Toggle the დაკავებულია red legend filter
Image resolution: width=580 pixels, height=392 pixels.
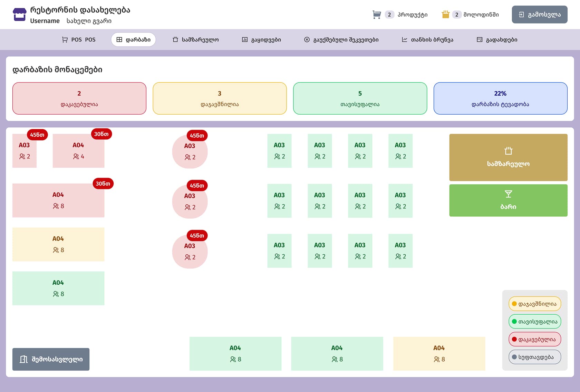coord(534,339)
